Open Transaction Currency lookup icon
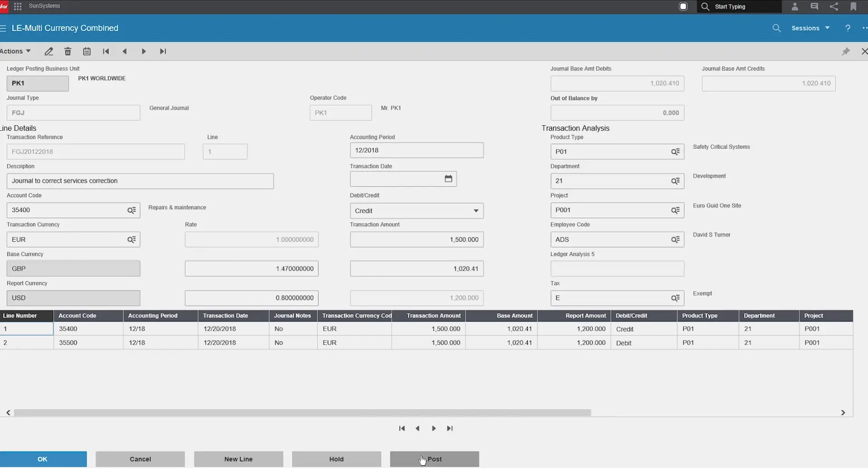Viewport: 868px width, 473px height. pyautogui.click(x=132, y=240)
